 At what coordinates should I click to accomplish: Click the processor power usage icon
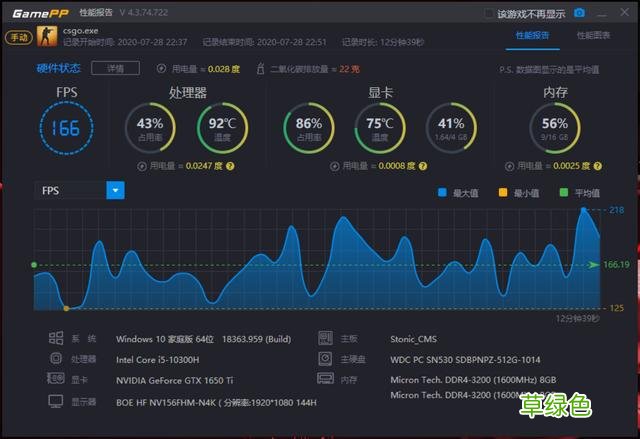tap(142, 166)
